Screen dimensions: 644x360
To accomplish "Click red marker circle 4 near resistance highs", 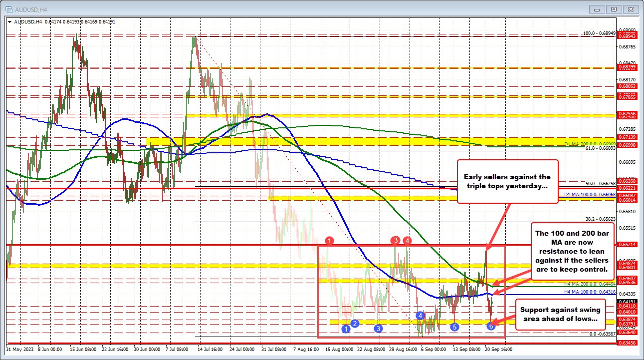I will [x=407, y=241].
